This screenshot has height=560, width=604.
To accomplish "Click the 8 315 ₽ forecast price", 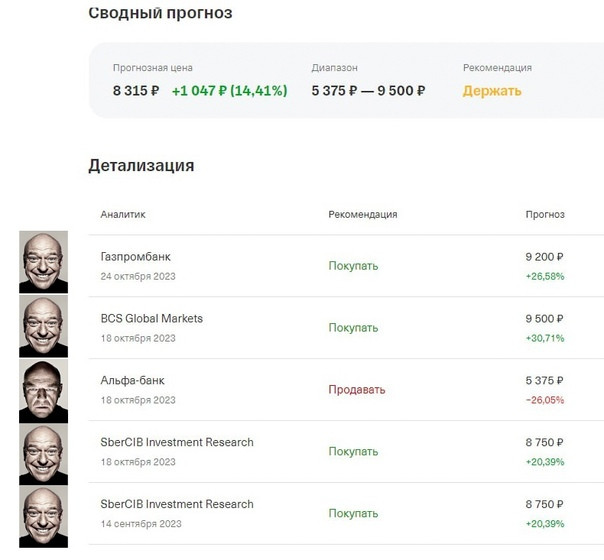I will coord(136,91).
